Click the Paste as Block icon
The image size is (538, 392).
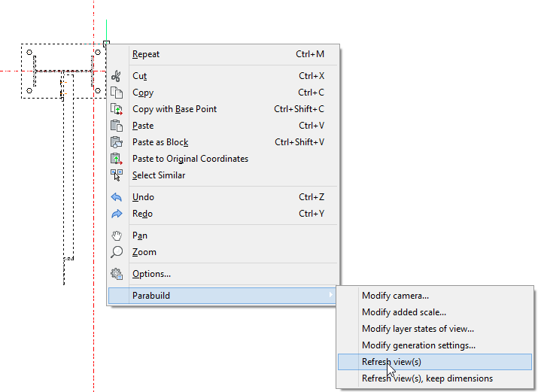pyautogui.click(x=117, y=142)
